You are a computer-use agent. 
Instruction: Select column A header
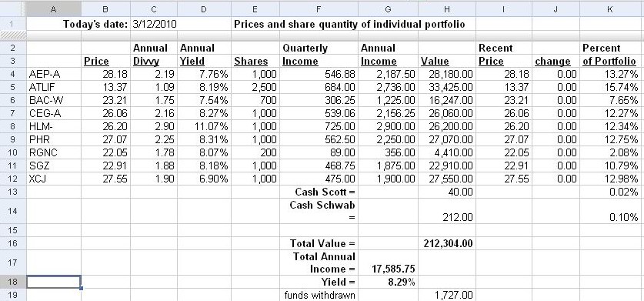coord(54,9)
